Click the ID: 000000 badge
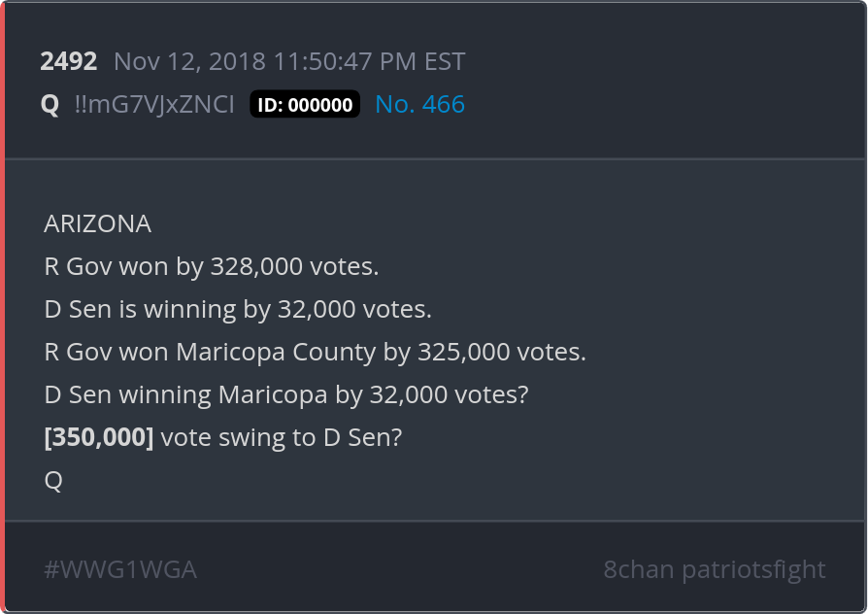The height and width of the screenshot is (614, 868). 305,105
